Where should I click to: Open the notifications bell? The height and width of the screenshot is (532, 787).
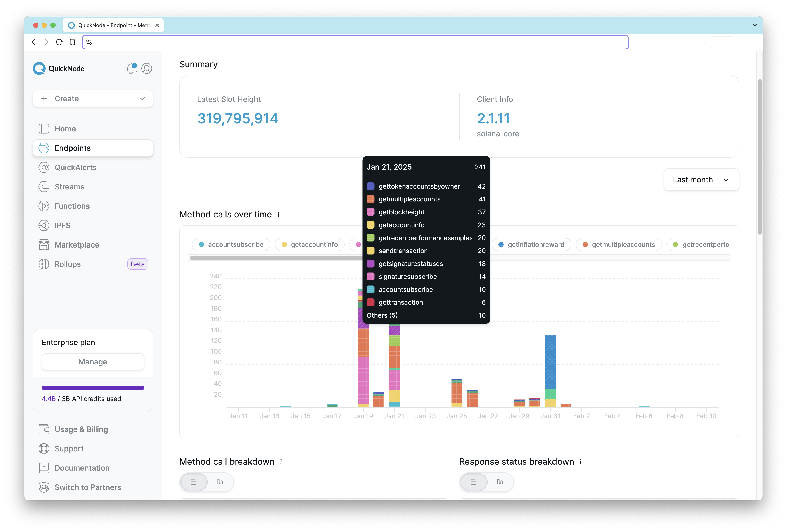coord(131,68)
